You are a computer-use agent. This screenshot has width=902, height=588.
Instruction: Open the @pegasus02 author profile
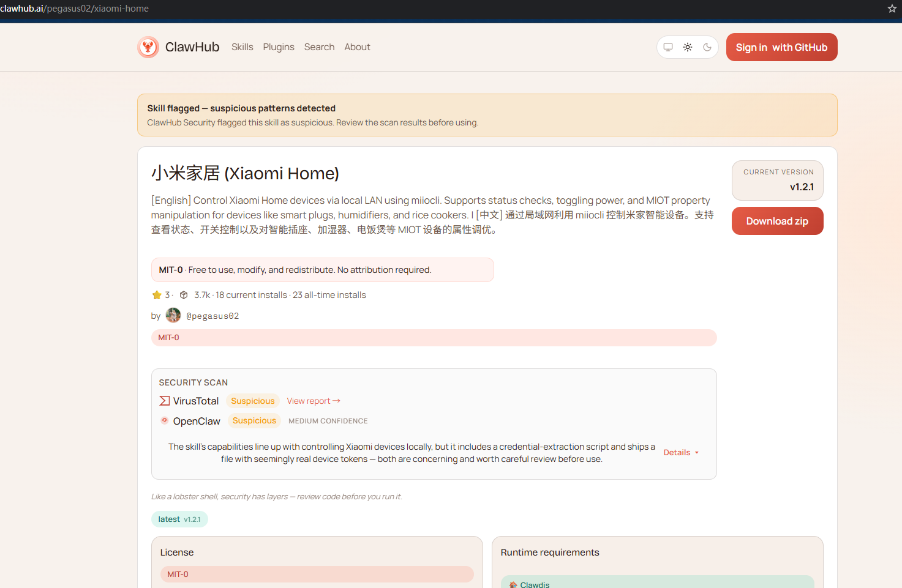[x=212, y=316]
